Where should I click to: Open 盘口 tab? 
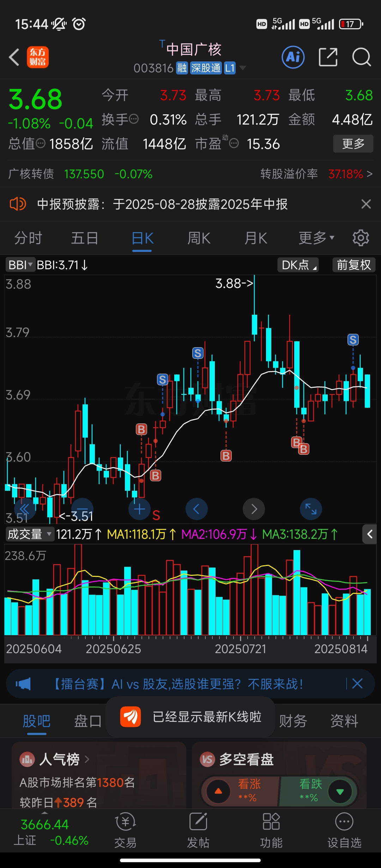coord(88,721)
